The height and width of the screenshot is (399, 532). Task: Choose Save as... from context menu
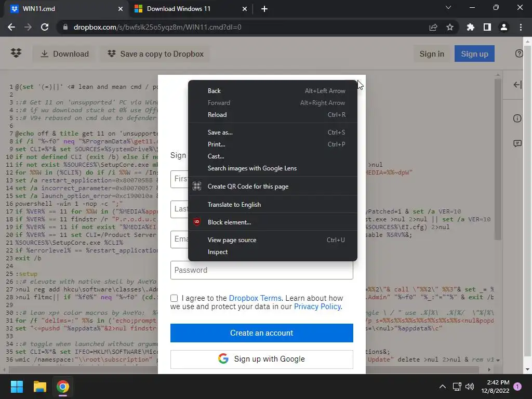point(272,132)
